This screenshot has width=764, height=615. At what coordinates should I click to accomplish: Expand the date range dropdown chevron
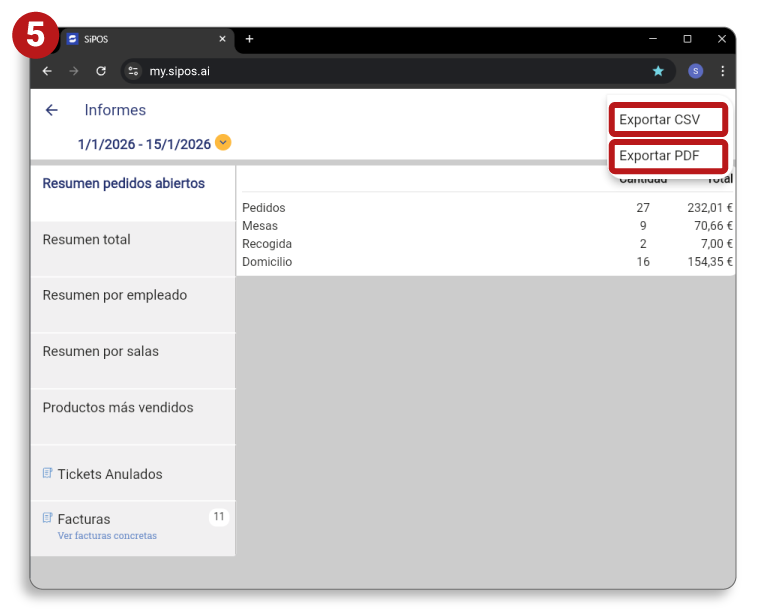[x=223, y=143]
